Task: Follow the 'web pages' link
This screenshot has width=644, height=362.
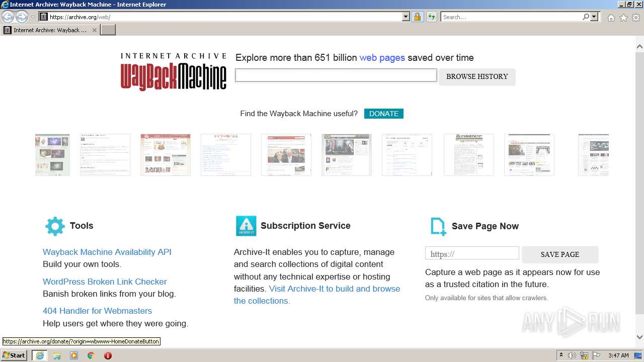Action: (x=382, y=57)
